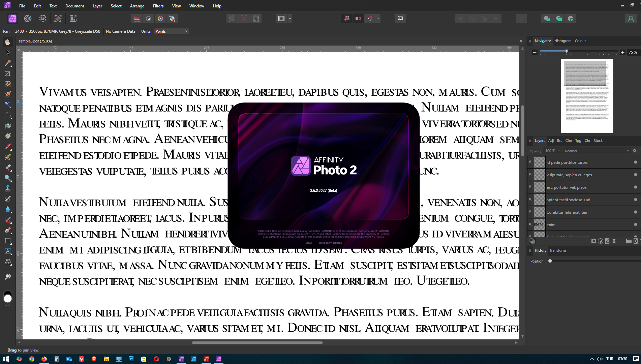Close the sample3.pdf document tab

(521, 41)
